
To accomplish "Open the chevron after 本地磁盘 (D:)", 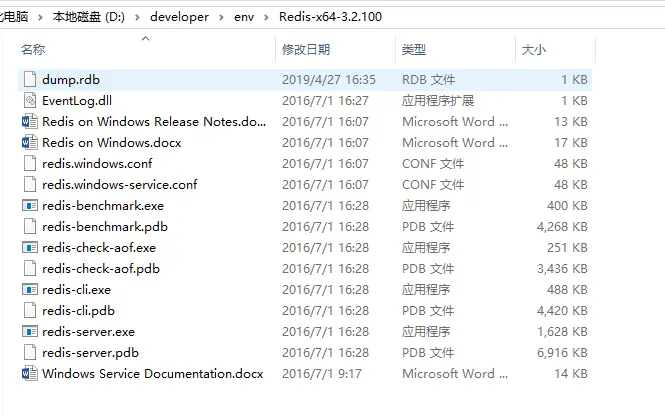I will pos(137,17).
